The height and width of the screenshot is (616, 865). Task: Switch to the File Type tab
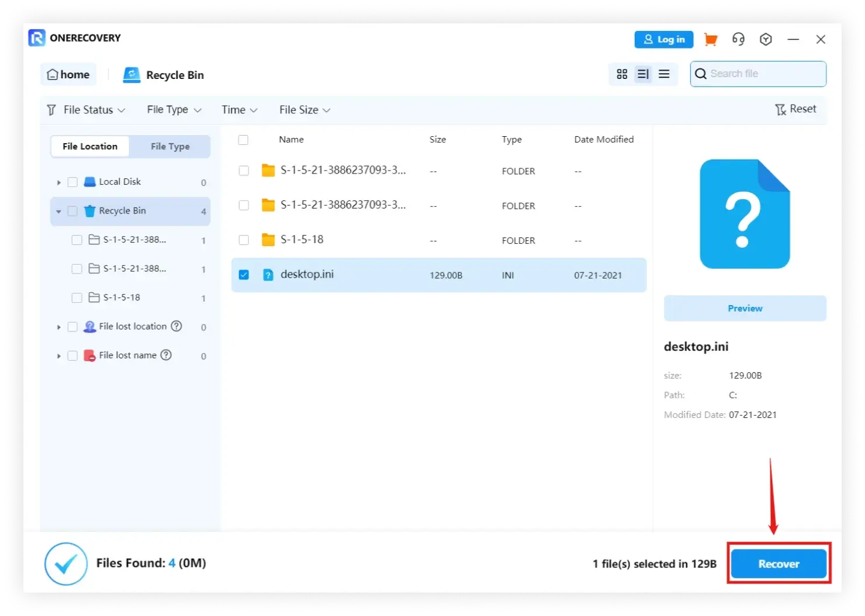coord(170,147)
